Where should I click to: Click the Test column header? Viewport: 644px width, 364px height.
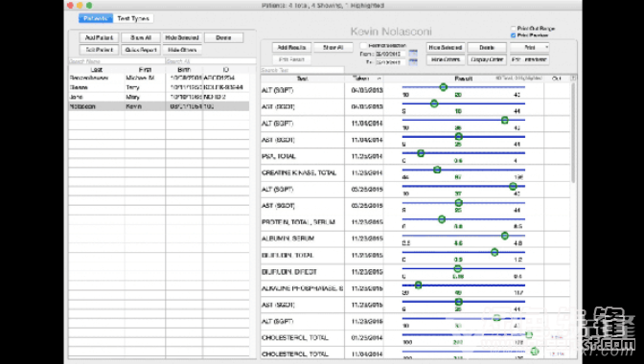click(303, 79)
